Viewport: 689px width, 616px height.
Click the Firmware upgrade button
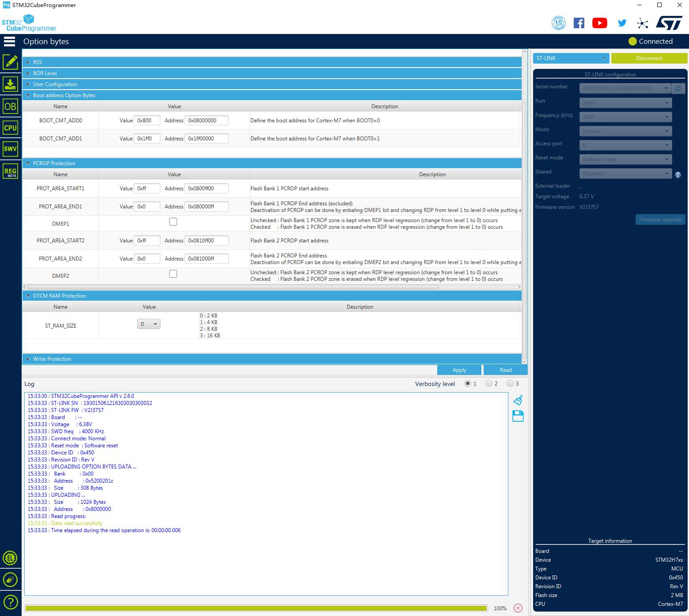pyautogui.click(x=660, y=219)
